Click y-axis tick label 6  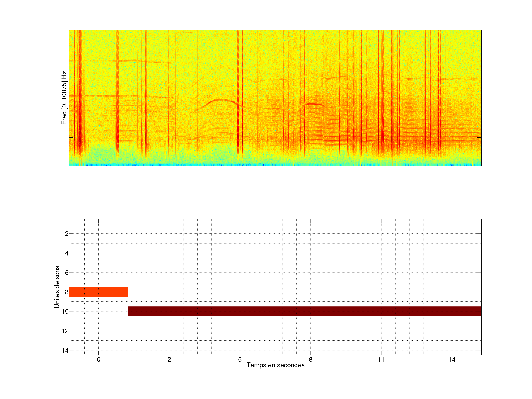[x=67, y=273]
